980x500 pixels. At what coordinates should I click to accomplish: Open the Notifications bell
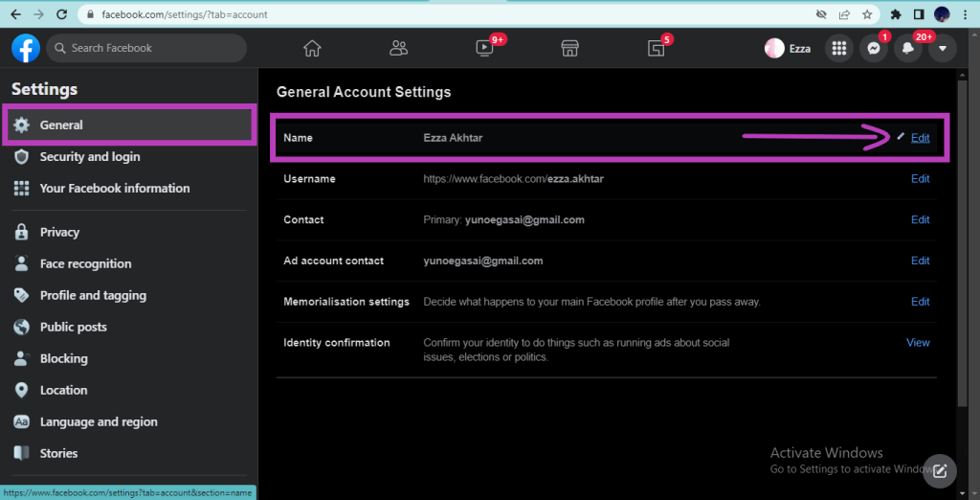pos(908,48)
